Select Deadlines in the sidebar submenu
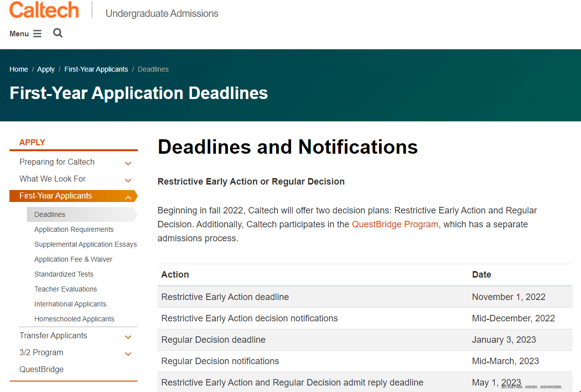 tap(82, 214)
